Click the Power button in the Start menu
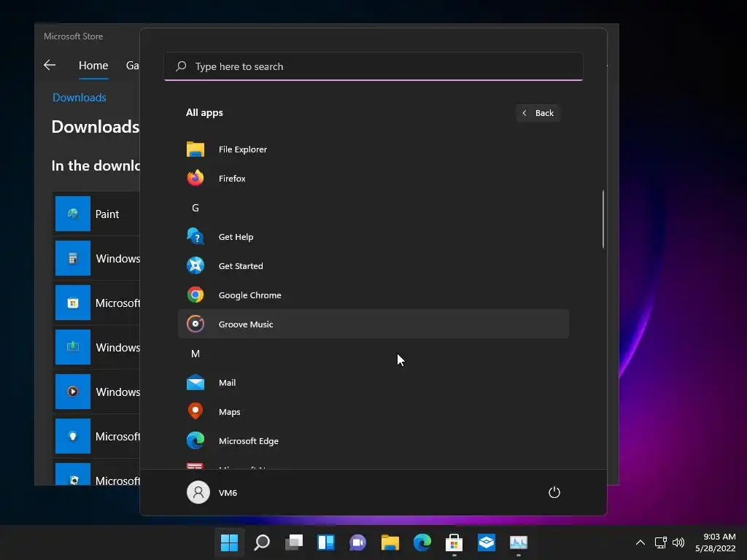747x560 pixels. coord(554,492)
